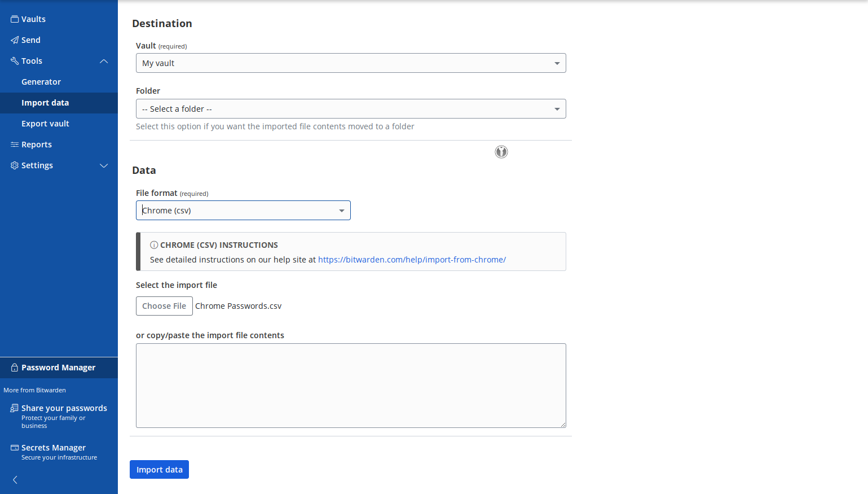
Task: Click the Send label in sidebar
Action: point(31,40)
